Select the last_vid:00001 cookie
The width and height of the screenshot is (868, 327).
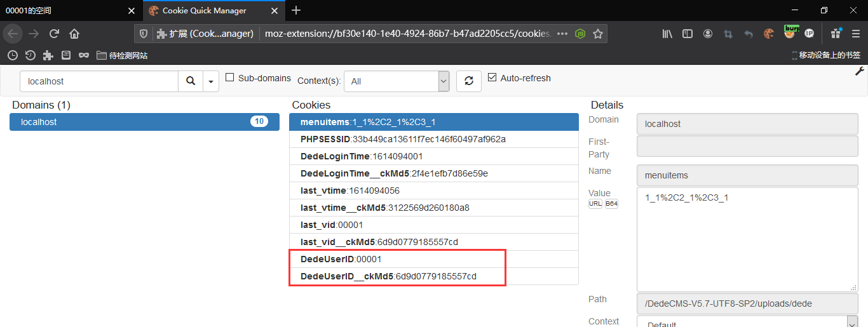coord(434,225)
